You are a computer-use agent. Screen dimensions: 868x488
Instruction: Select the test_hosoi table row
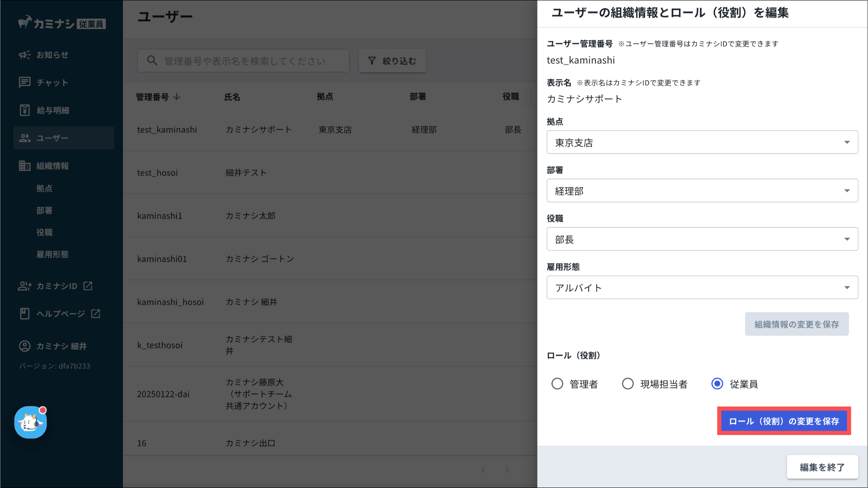click(330, 173)
